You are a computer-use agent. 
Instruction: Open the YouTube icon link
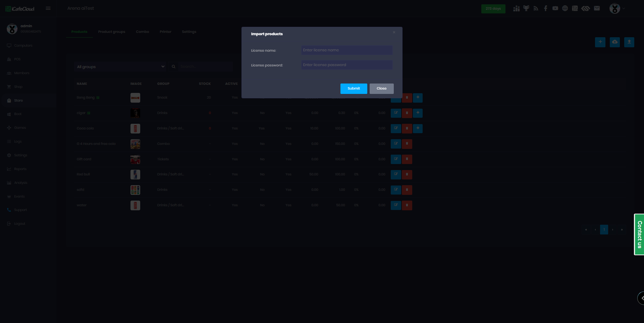[555, 8]
